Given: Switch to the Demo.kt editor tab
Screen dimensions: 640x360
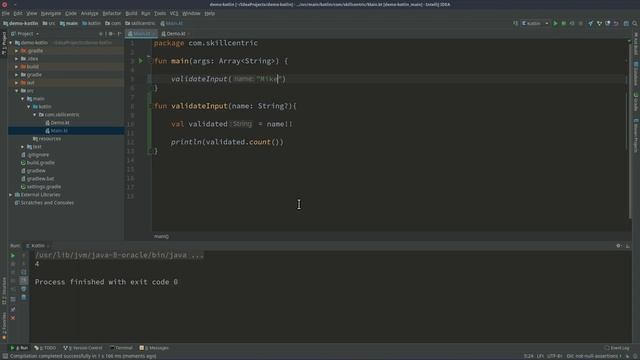Looking at the screenshot, I should pyautogui.click(x=176, y=34).
